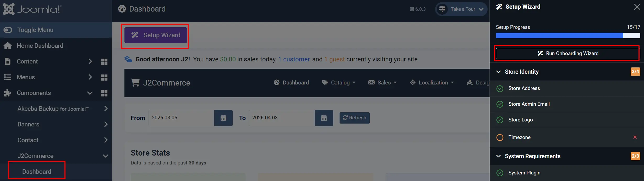Open Take a Tour dropdown
Viewport: 644px width, 181px height.
pos(461,9)
